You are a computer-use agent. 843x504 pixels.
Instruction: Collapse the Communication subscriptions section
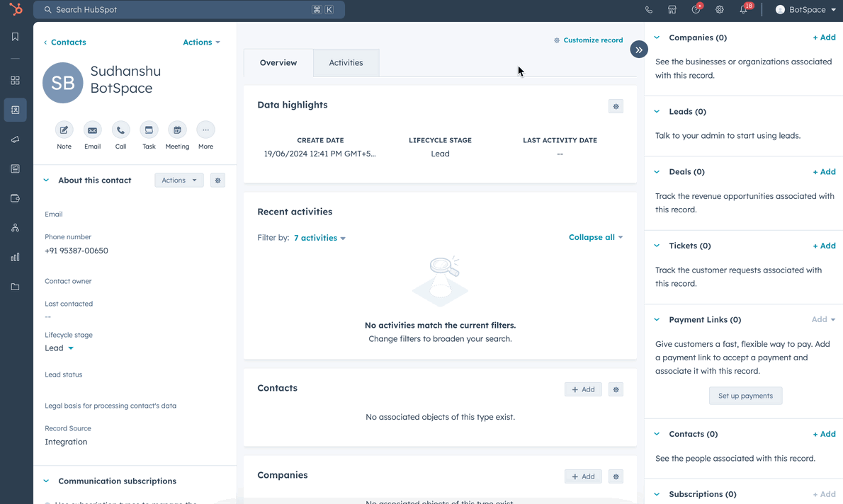(x=46, y=481)
